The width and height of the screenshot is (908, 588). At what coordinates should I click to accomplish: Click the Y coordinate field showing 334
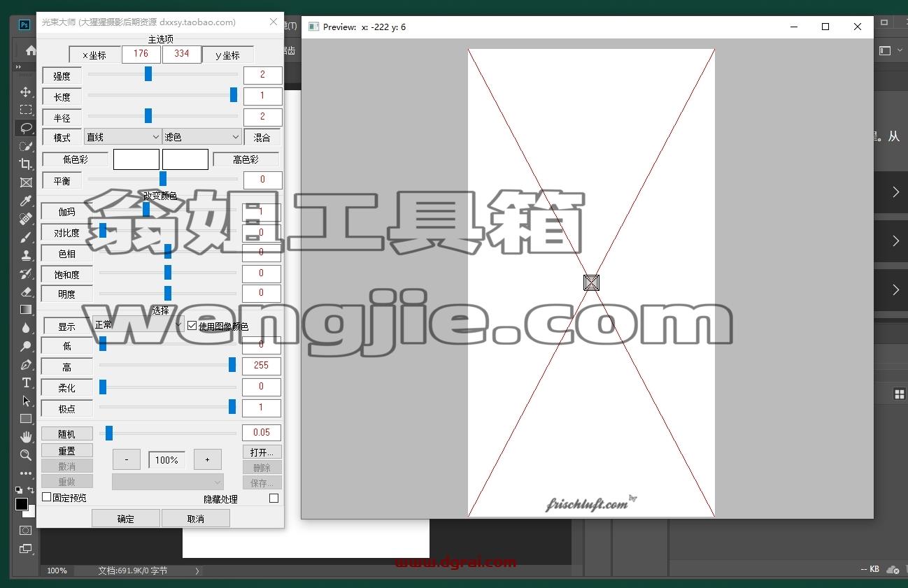[x=182, y=54]
